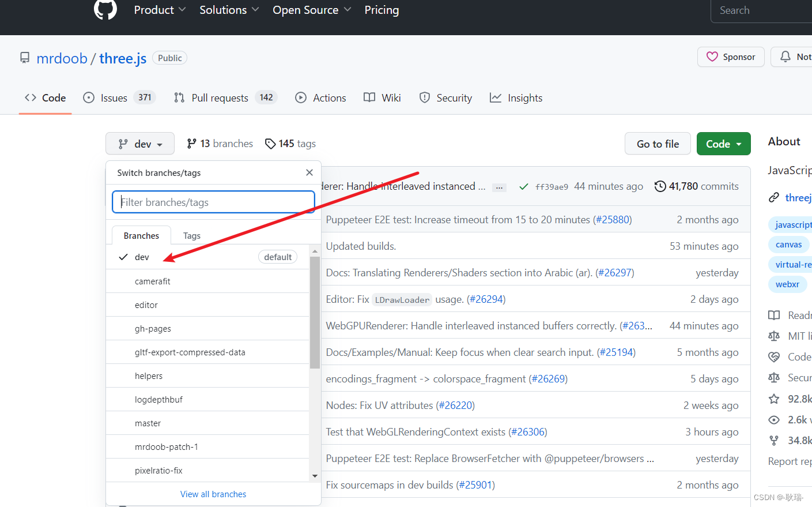The width and height of the screenshot is (812, 507).
Task: Click the commits history clock icon
Action: point(660,186)
